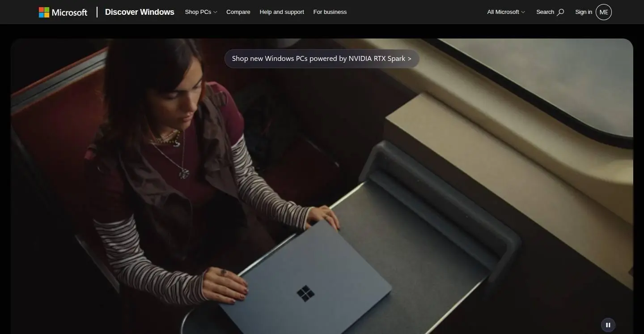Open the Shop PCs menu

[x=201, y=12]
